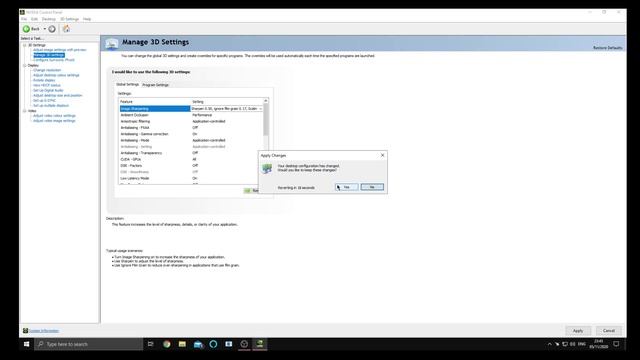Viewport: 640px width, 360px height.
Task: Select the Antialiasing - FXAA row
Action: (x=191, y=128)
